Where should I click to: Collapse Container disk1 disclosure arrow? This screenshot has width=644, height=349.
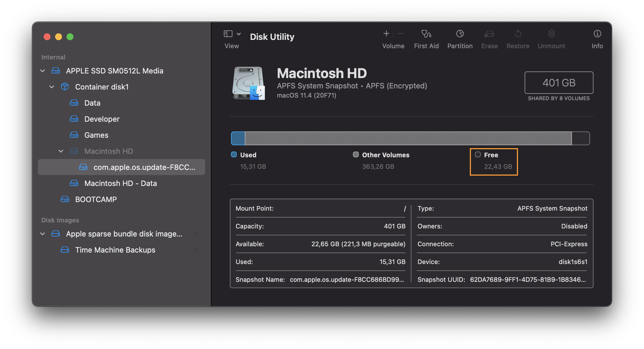(52, 87)
